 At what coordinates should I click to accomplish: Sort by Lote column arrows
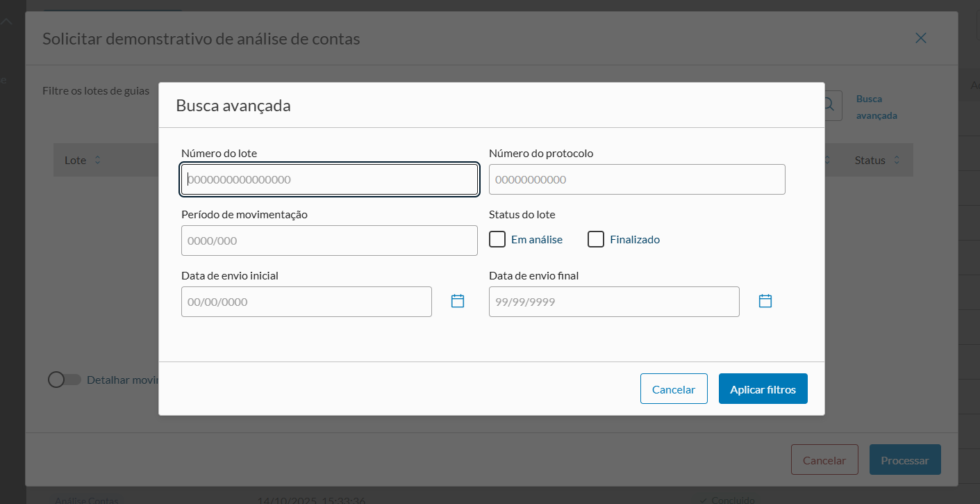(97, 160)
